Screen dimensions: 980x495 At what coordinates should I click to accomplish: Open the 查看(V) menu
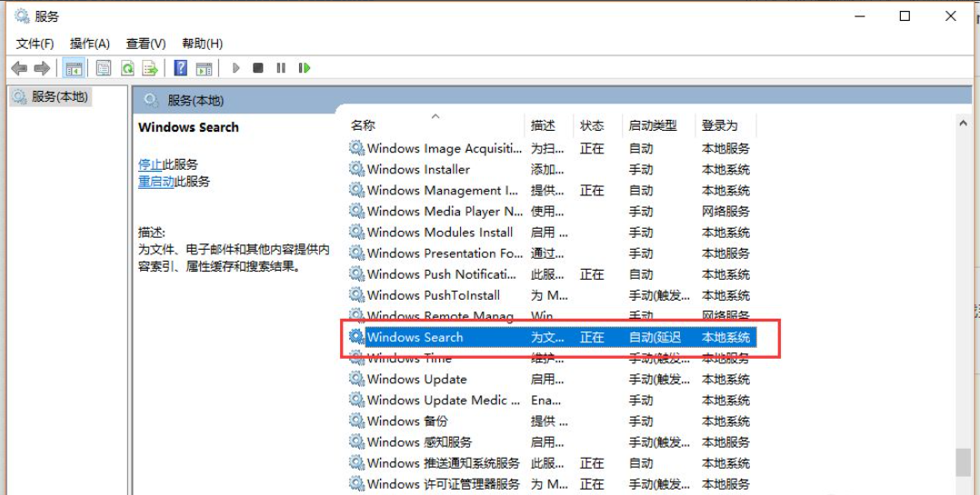click(145, 44)
